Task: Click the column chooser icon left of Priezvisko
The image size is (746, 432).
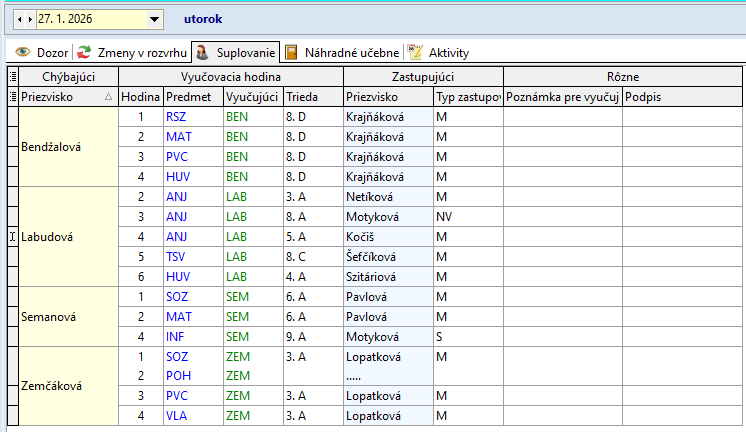Action: [12, 97]
